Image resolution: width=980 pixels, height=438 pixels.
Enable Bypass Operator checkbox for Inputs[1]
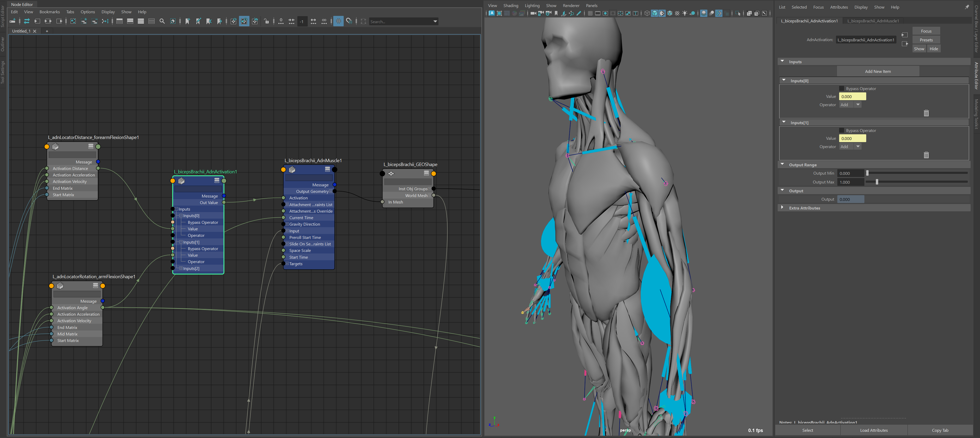[x=841, y=130]
